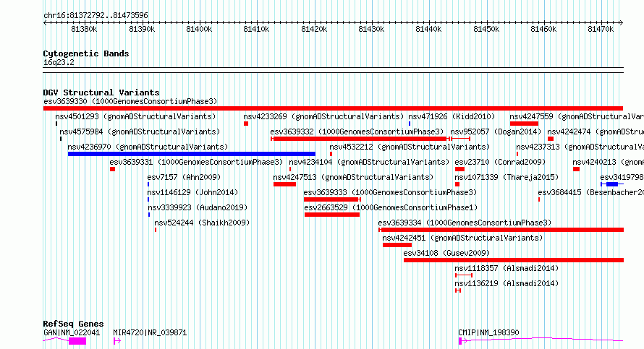Select the esv3684415 variant label

[x=591, y=192]
